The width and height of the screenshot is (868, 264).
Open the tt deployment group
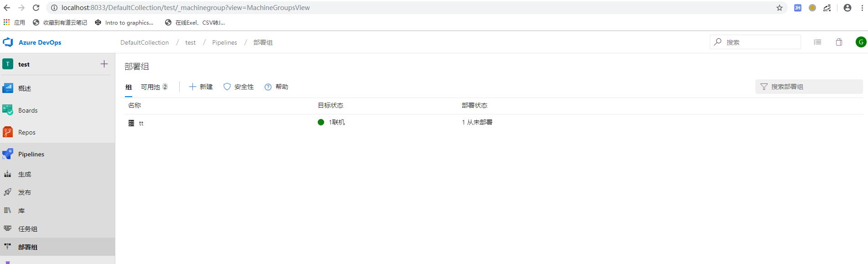[x=141, y=123]
